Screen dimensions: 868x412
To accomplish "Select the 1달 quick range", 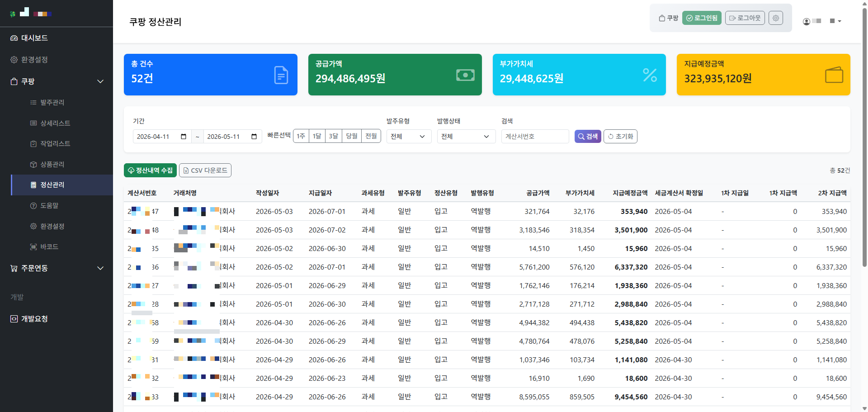I will pos(317,136).
